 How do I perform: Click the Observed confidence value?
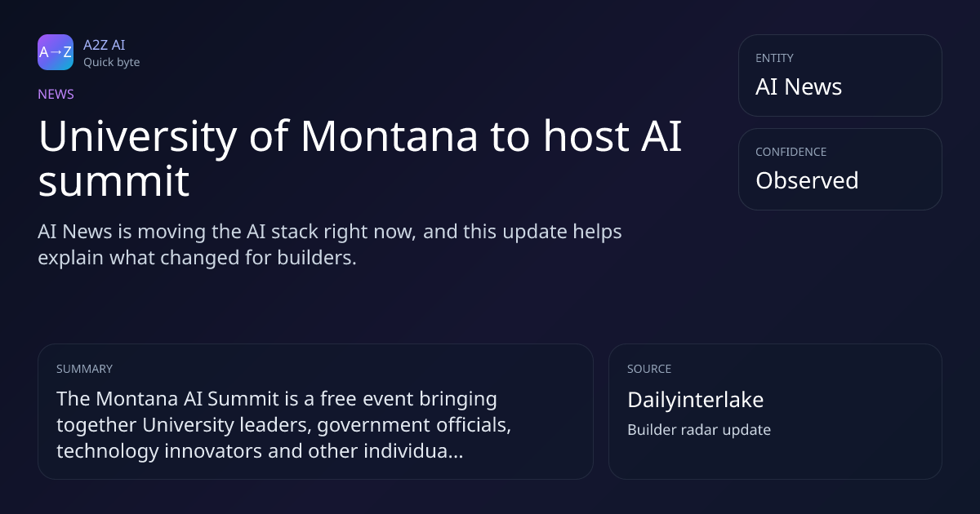click(807, 180)
